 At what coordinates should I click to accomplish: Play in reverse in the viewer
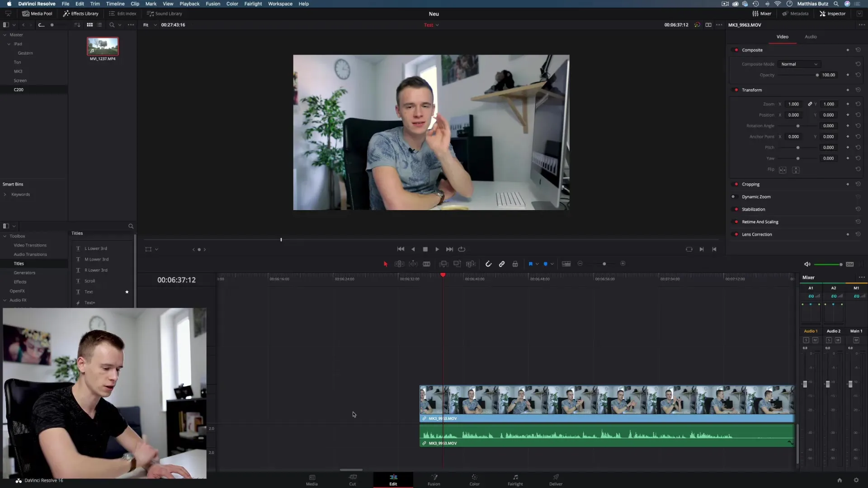[x=413, y=249]
